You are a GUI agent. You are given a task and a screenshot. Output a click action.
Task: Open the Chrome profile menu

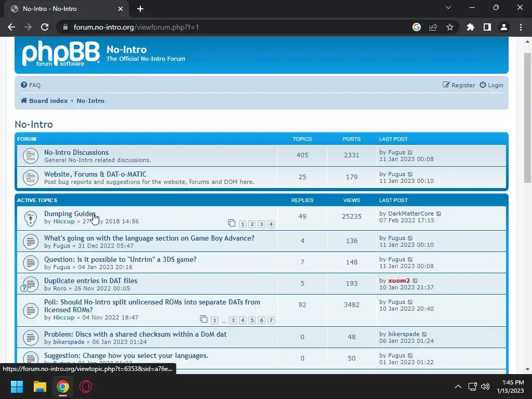(x=504, y=27)
